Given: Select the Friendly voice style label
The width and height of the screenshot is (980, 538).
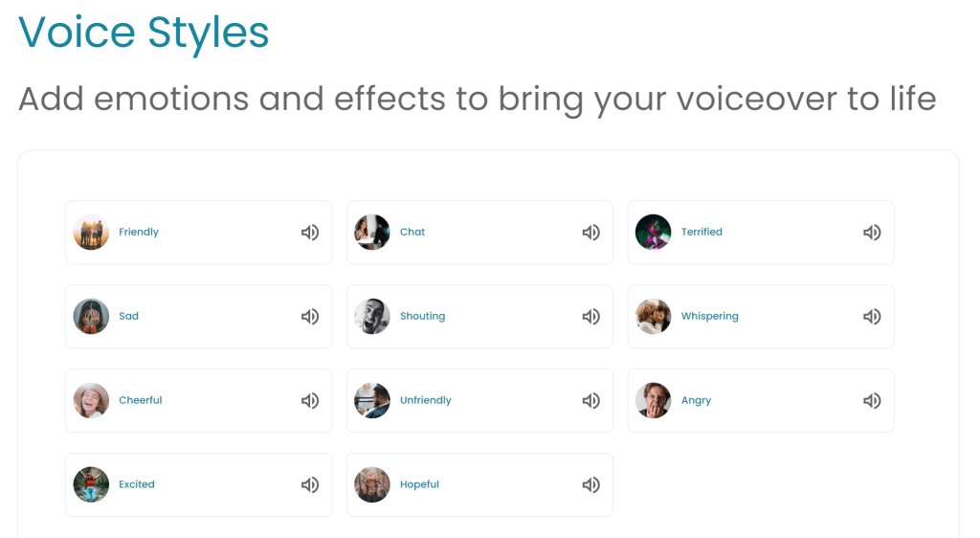Looking at the screenshot, I should click(139, 233).
